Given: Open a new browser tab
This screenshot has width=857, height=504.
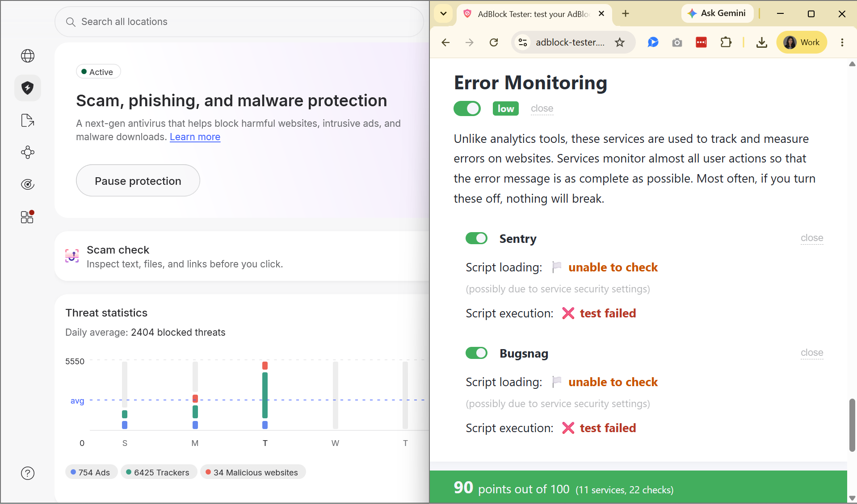Looking at the screenshot, I should 626,14.
